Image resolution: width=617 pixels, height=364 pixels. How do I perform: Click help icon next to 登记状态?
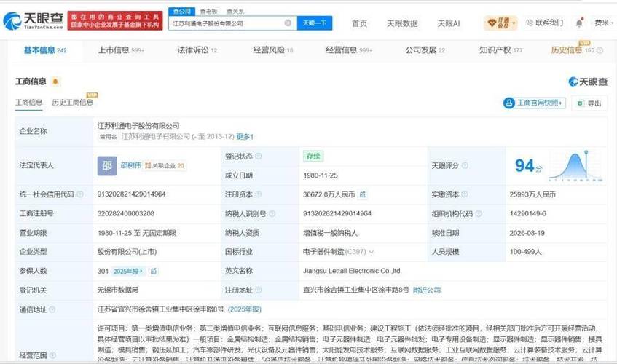[x=259, y=156]
